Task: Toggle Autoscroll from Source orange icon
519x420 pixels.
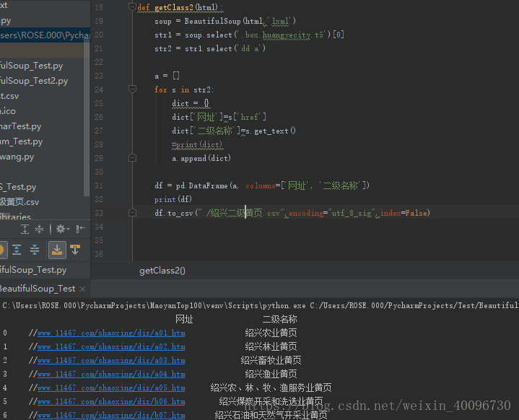Action: pyautogui.click(x=75, y=250)
